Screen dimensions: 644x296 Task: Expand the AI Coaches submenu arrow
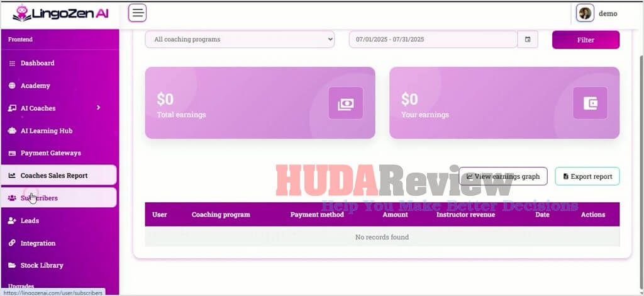coord(98,108)
